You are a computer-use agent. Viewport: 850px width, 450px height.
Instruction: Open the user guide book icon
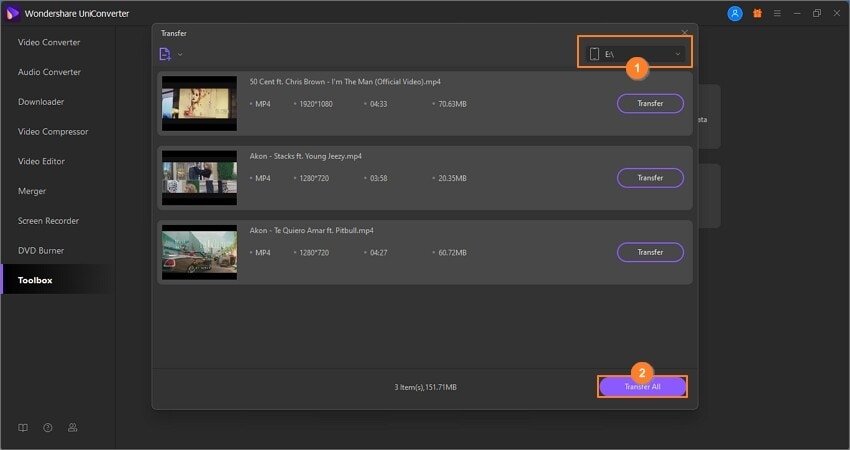click(23, 428)
